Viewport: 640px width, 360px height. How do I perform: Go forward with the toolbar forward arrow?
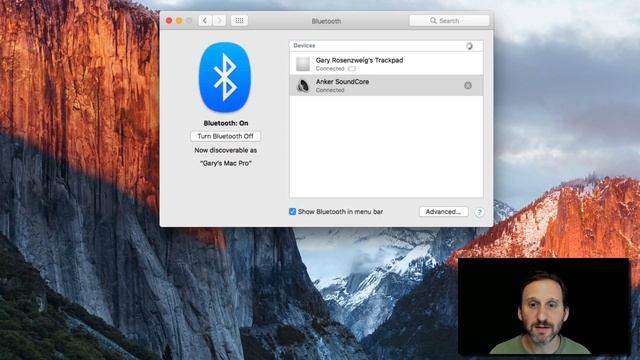click(x=219, y=20)
